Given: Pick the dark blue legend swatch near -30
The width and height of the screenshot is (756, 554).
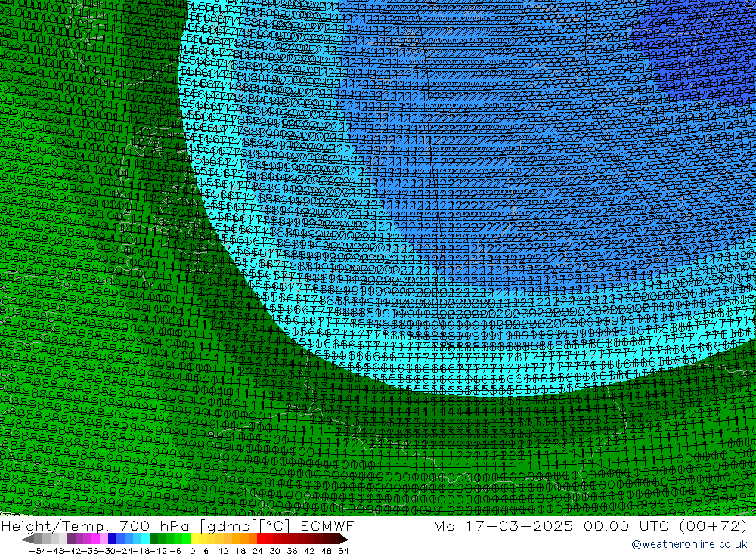Looking at the screenshot, I should [x=112, y=539].
